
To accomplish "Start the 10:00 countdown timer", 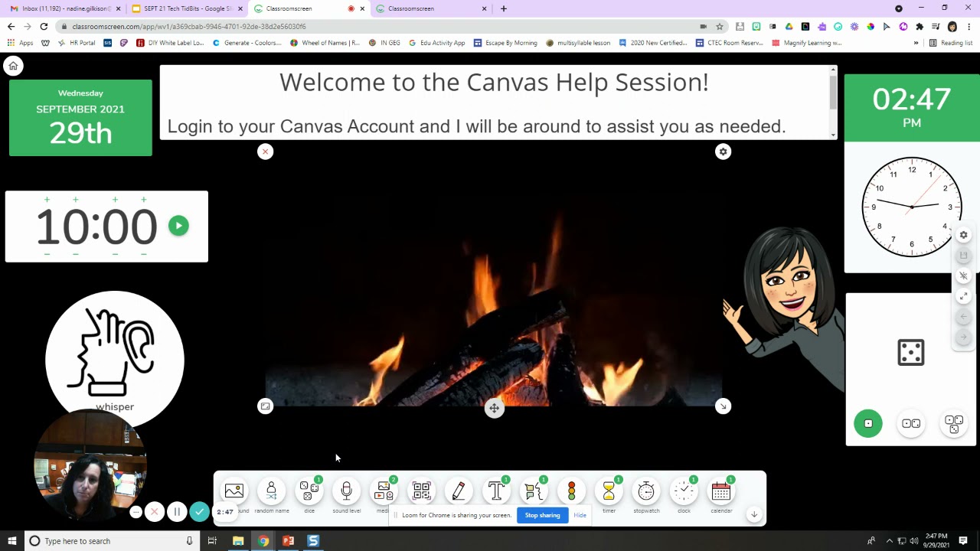I will coord(178,226).
